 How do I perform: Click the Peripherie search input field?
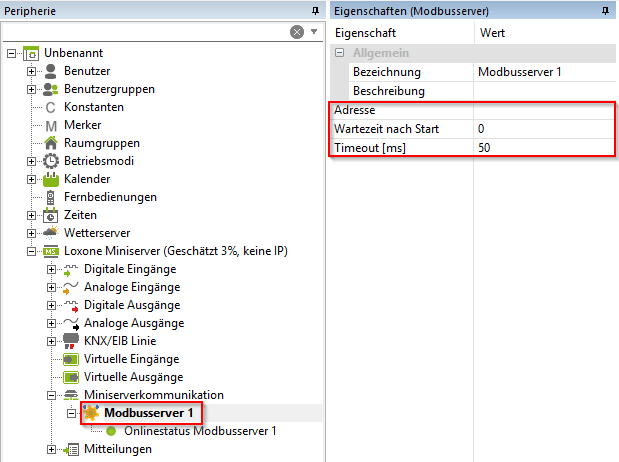(x=145, y=32)
